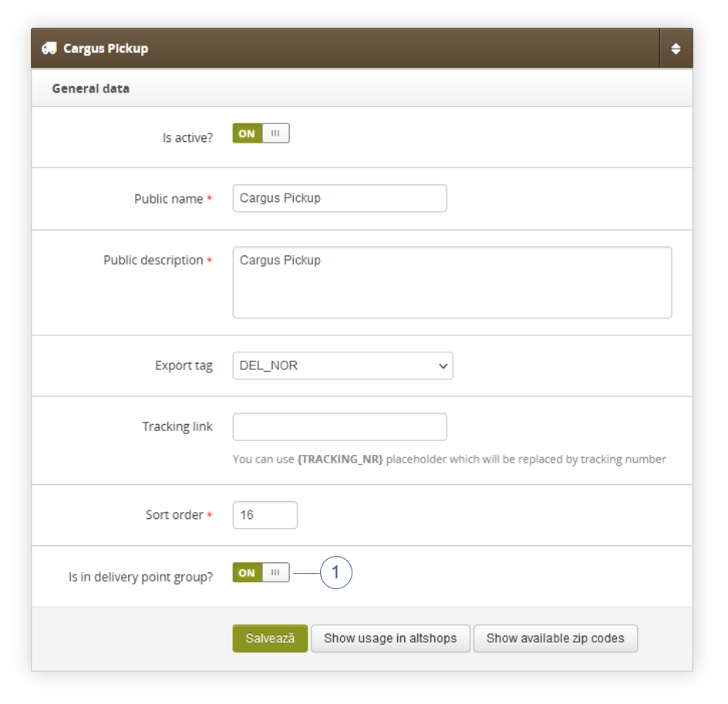Click the Tracking link input field
This screenshot has width=728, height=704.
tap(340, 427)
